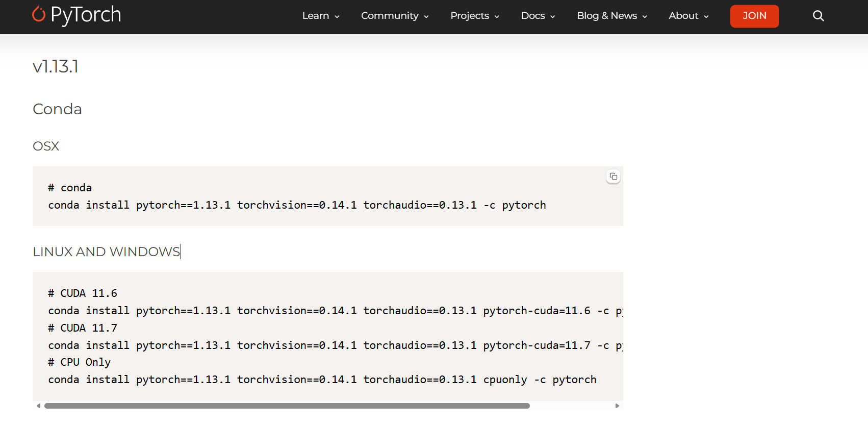Image resolution: width=868 pixels, height=427 pixels.
Task: Click the OSX conda install command ending '-c pytorch'
Action: coord(297,205)
